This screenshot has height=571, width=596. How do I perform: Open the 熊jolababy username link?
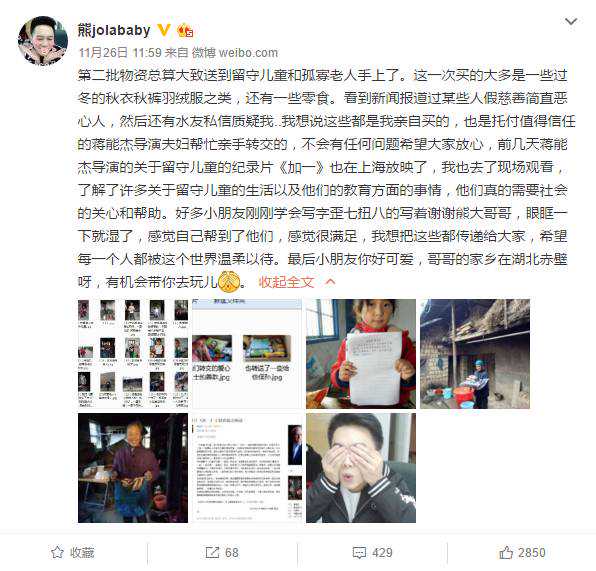tap(114, 30)
